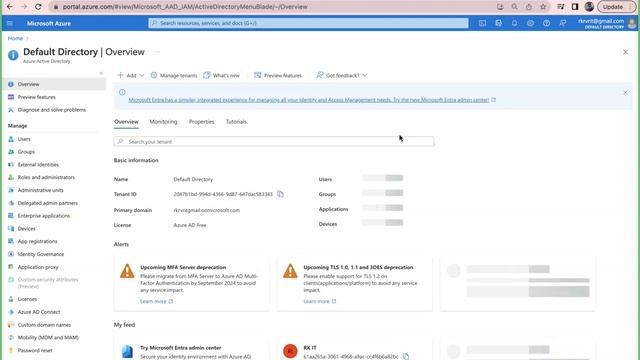Open Diagnose and solve problems

click(51, 110)
